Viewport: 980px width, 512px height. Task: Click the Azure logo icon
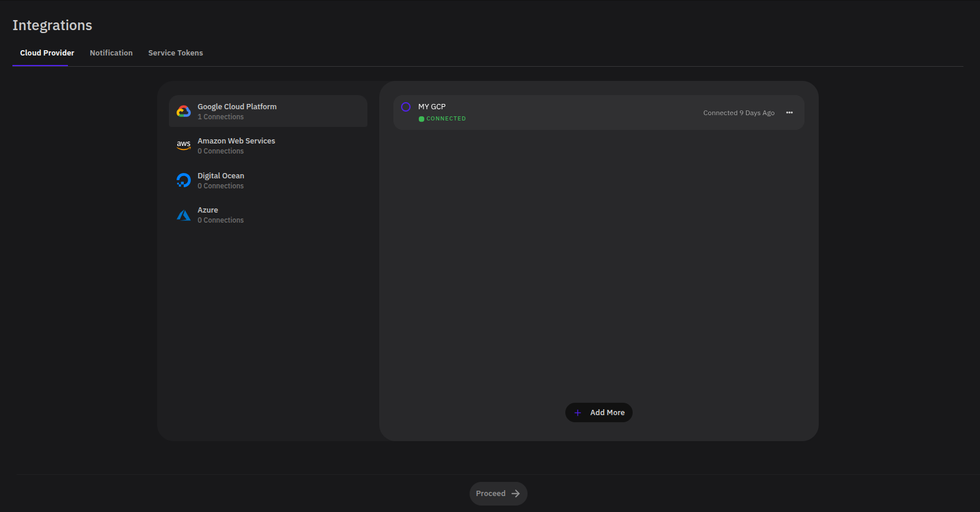184,215
